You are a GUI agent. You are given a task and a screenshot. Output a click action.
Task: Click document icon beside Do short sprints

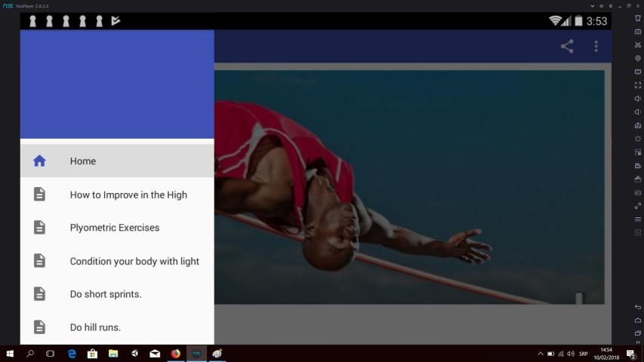(x=39, y=294)
